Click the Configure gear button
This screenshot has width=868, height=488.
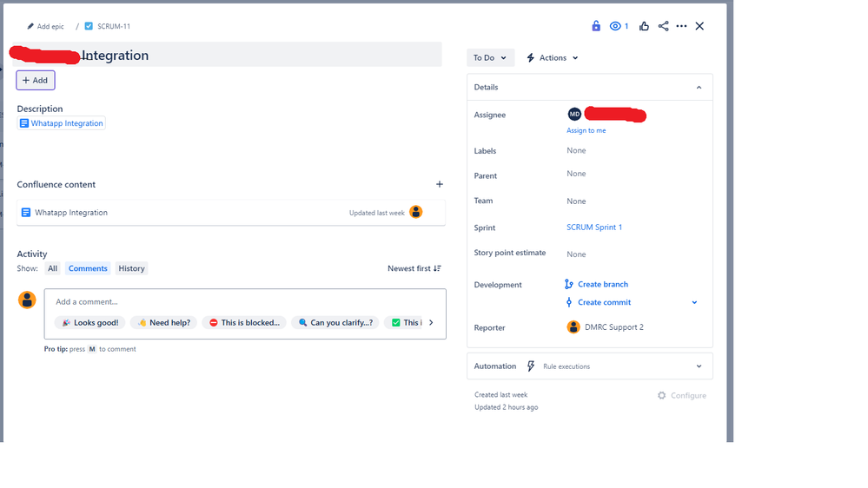[682, 396]
